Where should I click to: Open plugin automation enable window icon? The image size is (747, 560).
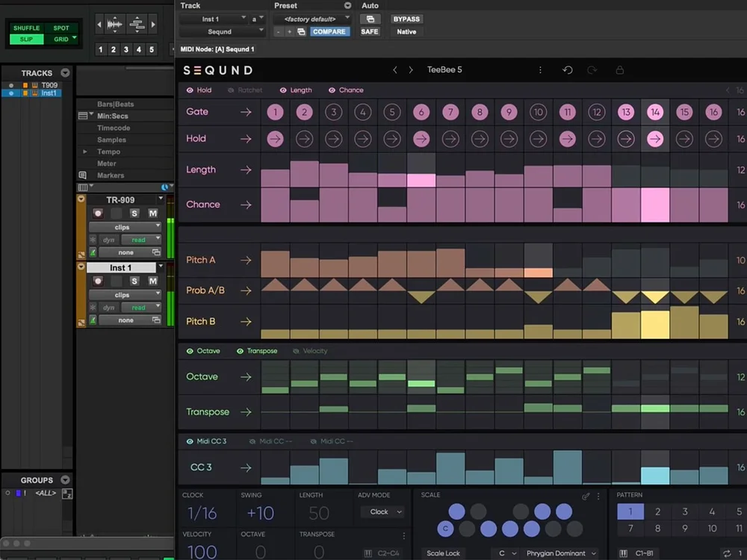370,19
